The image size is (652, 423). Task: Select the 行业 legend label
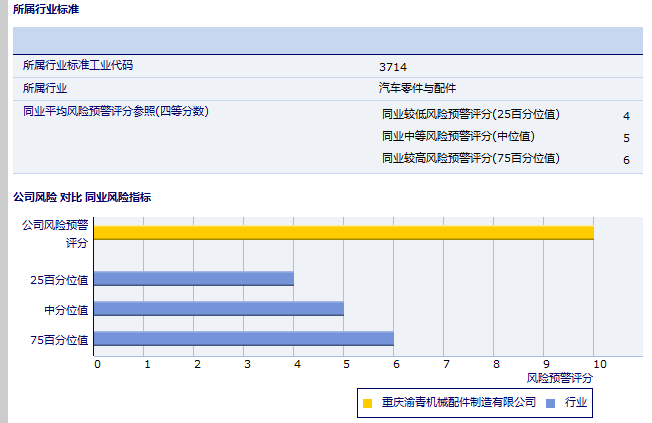tap(576, 403)
